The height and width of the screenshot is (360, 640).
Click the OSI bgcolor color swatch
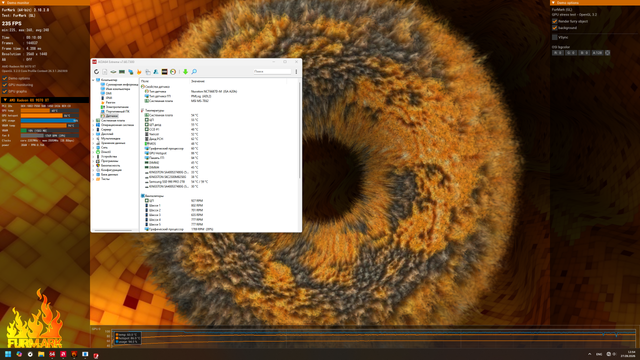pyautogui.click(x=607, y=53)
